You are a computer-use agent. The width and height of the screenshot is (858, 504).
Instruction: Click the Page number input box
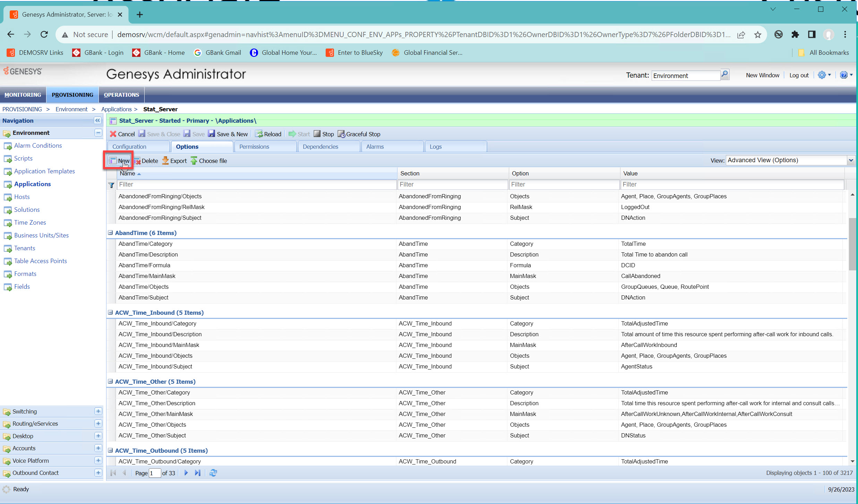coord(155,473)
